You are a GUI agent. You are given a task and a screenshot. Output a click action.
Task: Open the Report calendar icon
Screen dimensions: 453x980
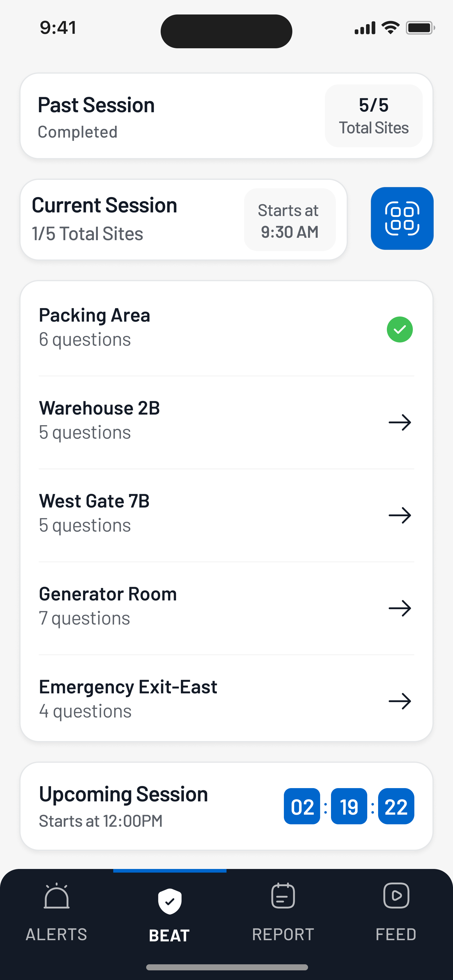point(283,896)
